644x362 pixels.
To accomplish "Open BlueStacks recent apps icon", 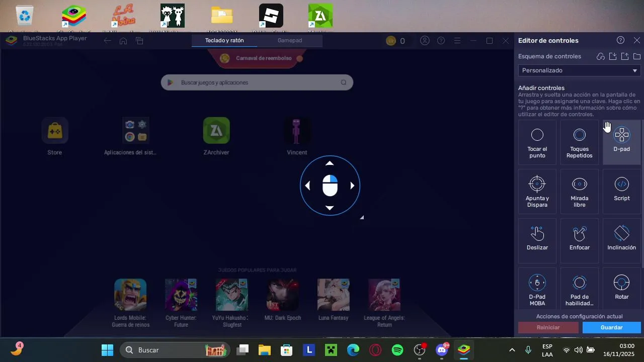I will point(139,41).
